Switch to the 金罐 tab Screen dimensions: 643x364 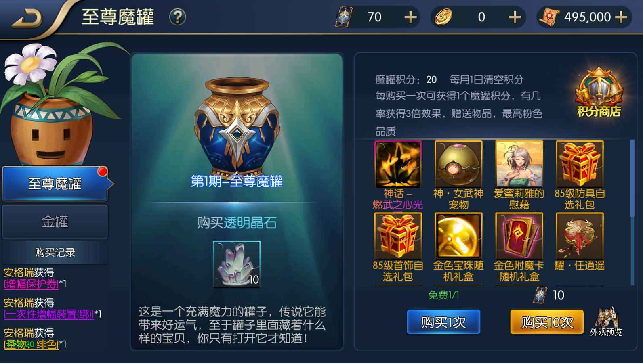[x=55, y=222]
